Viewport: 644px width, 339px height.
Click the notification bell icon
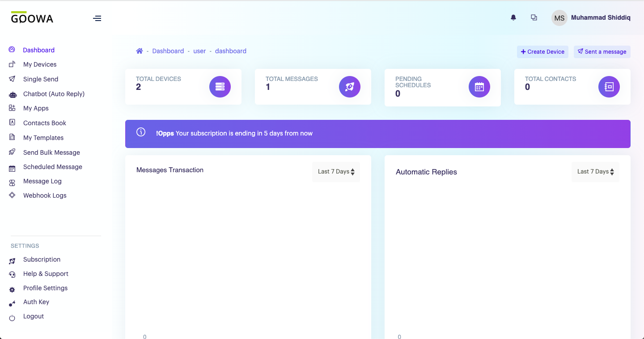513,18
